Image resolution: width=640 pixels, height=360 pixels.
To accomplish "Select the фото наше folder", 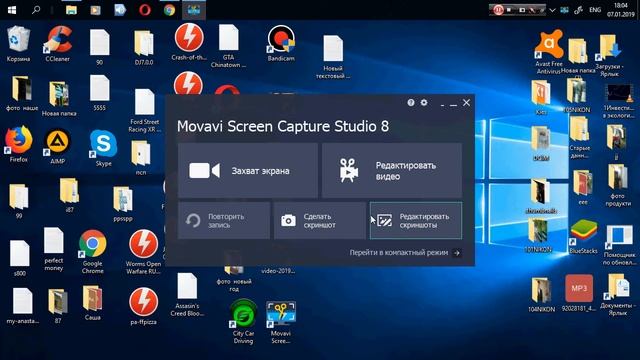I will click(22, 93).
